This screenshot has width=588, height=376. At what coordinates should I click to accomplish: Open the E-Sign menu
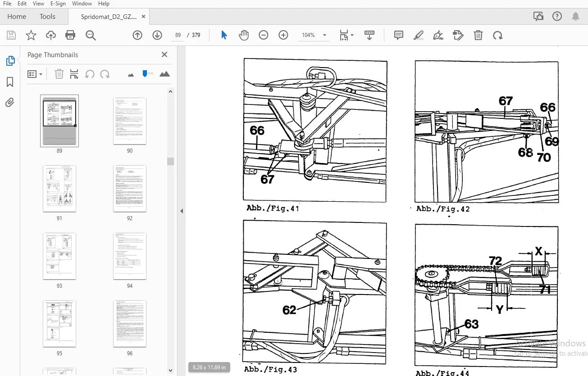[x=58, y=4]
